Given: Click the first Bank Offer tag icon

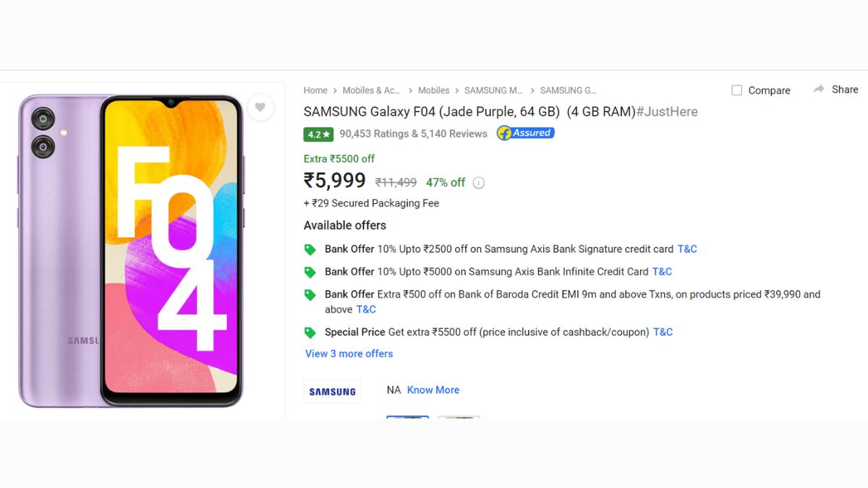Looking at the screenshot, I should (x=310, y=249).
